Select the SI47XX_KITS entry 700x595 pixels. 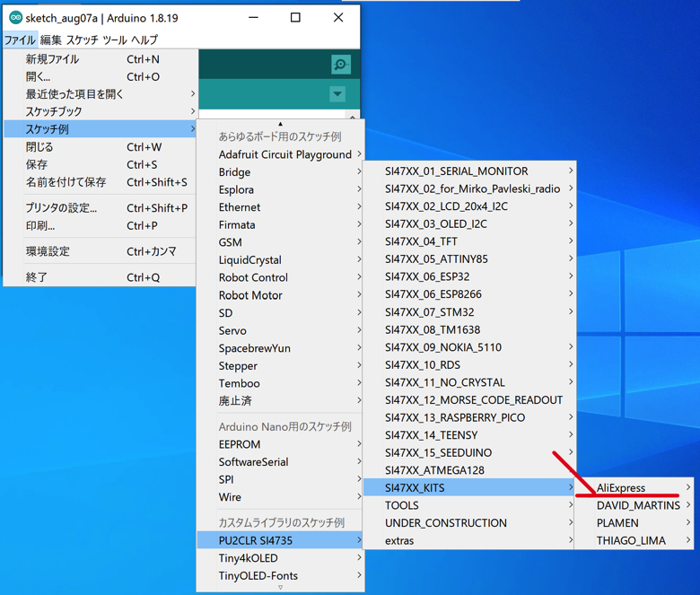click(469, 488)
